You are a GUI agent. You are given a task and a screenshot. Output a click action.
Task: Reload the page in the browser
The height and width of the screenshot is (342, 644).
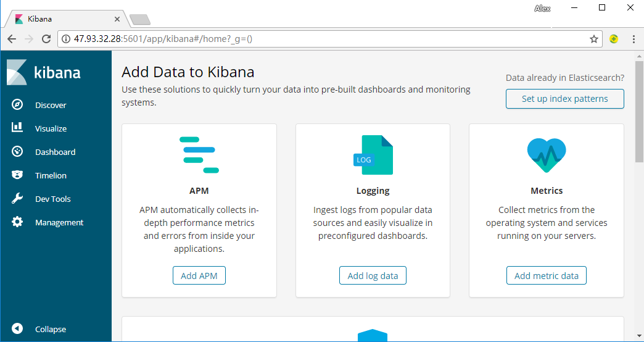point(46,39)
